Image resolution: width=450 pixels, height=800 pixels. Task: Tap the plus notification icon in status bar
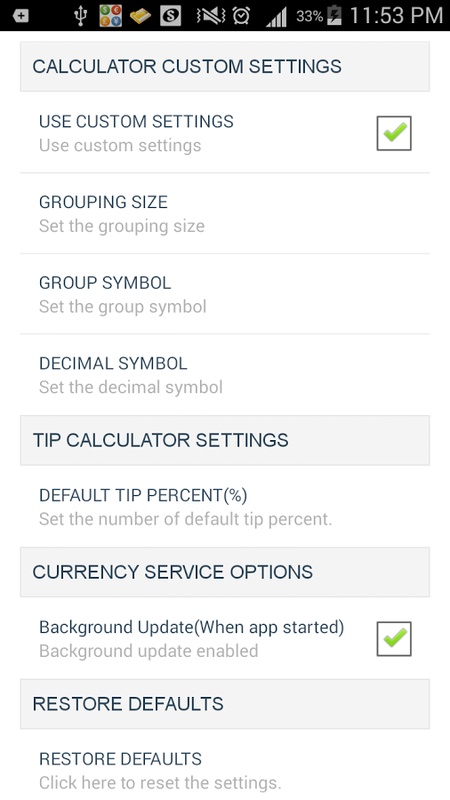tap(20, 16)
